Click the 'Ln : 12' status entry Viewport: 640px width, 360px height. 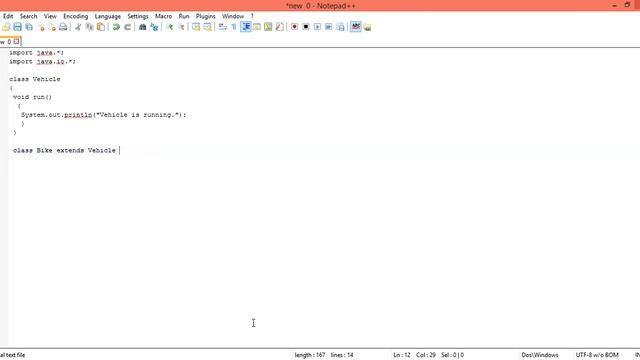[402, 355]
